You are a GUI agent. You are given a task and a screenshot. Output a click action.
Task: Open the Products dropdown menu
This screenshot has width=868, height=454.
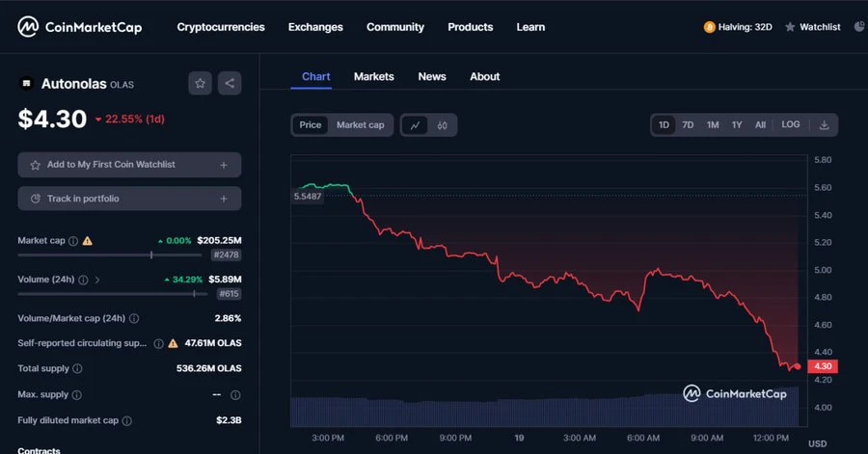470,27
